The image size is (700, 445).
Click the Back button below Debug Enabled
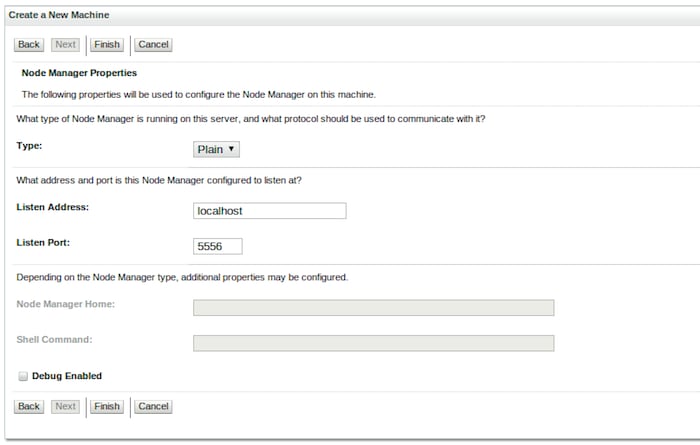tap(29, 406)
